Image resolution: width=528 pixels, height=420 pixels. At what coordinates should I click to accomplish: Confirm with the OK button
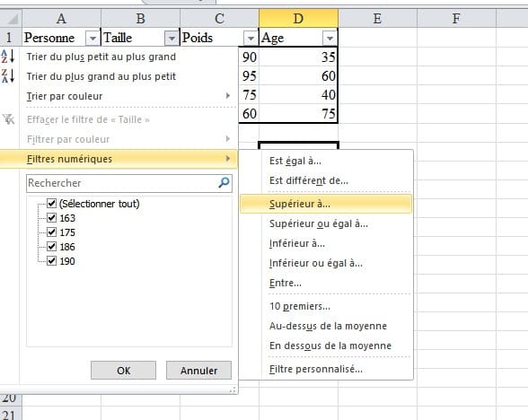pos(123,370)
